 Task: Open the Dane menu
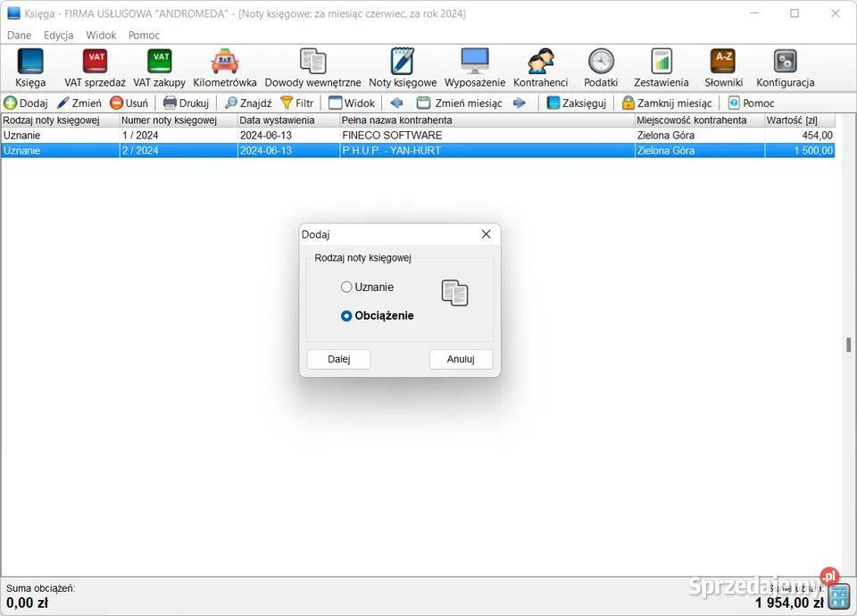tap(19, 36)
